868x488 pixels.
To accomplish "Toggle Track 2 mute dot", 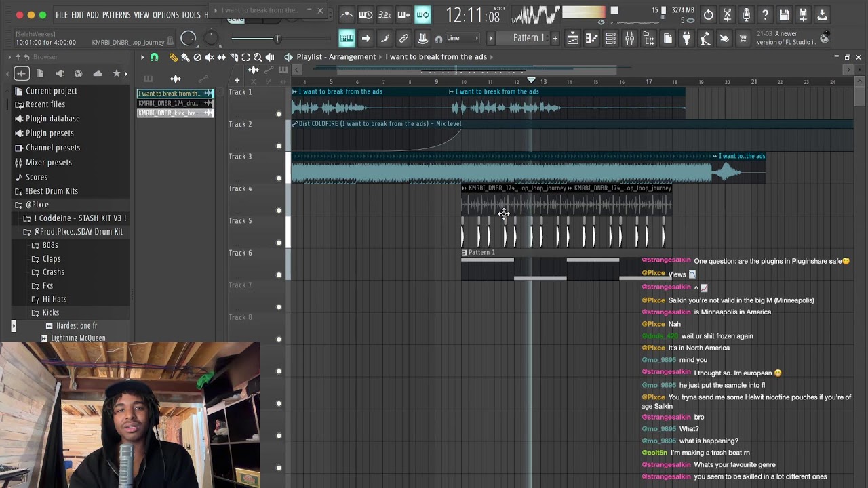I will [279, 146].
